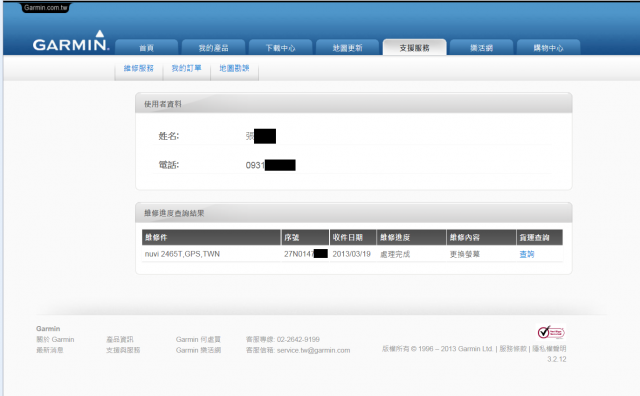The height and width of the screenshot is (396, 640).
Task: Go to 我的訂單 sub-menu
Action: point(187,68)
